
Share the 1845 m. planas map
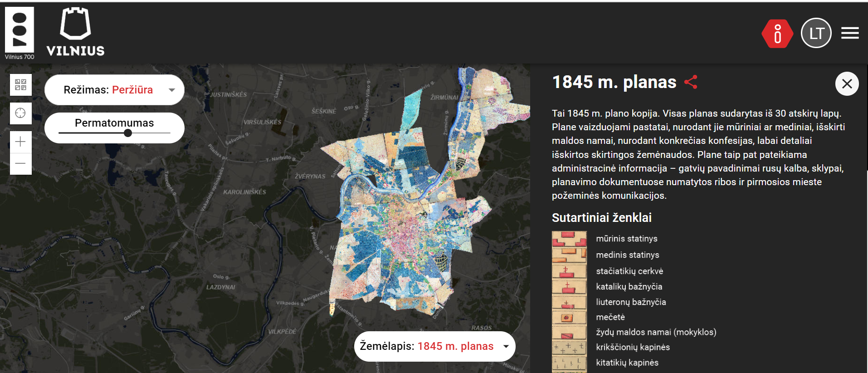click(691, 82)
